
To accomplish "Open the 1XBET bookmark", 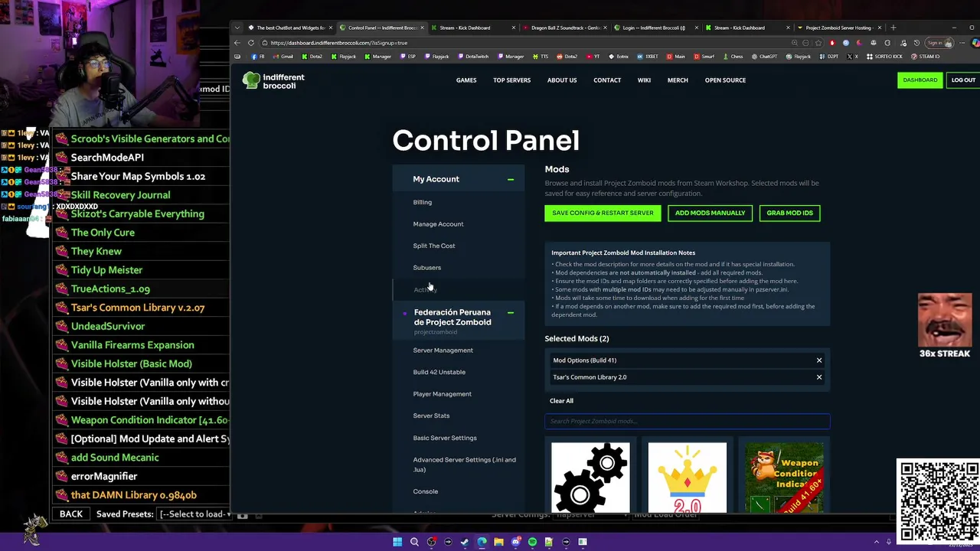I will (648, 57).
